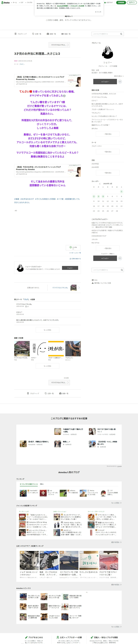Open the more-options icon by the upper フォロー button
Viewport: 138px width, 644px height.
click(x=120, y=81)
